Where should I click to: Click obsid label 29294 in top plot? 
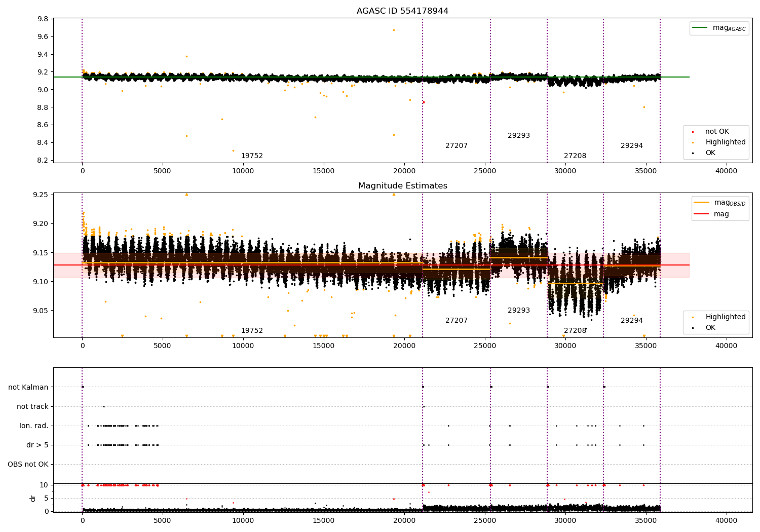point(632,146)
